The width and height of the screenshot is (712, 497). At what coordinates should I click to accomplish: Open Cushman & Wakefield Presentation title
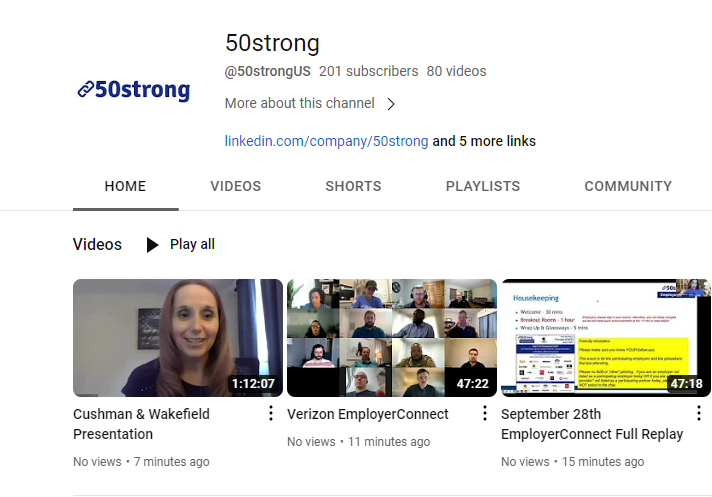pos(141,424)
